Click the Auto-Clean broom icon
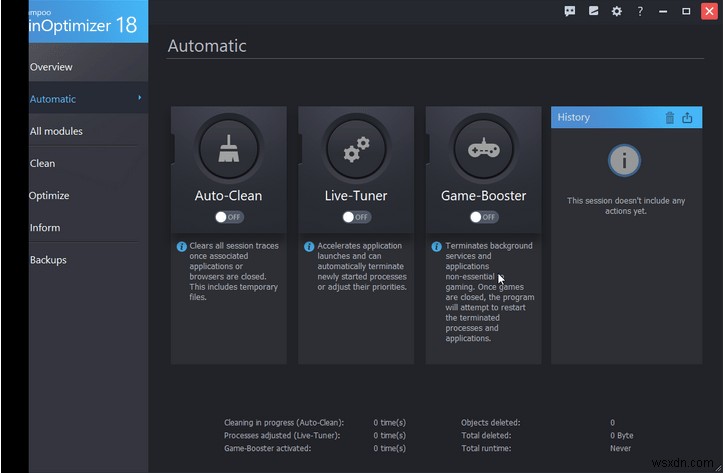Viewport: 725px width, 473px height. click(228, 148)
